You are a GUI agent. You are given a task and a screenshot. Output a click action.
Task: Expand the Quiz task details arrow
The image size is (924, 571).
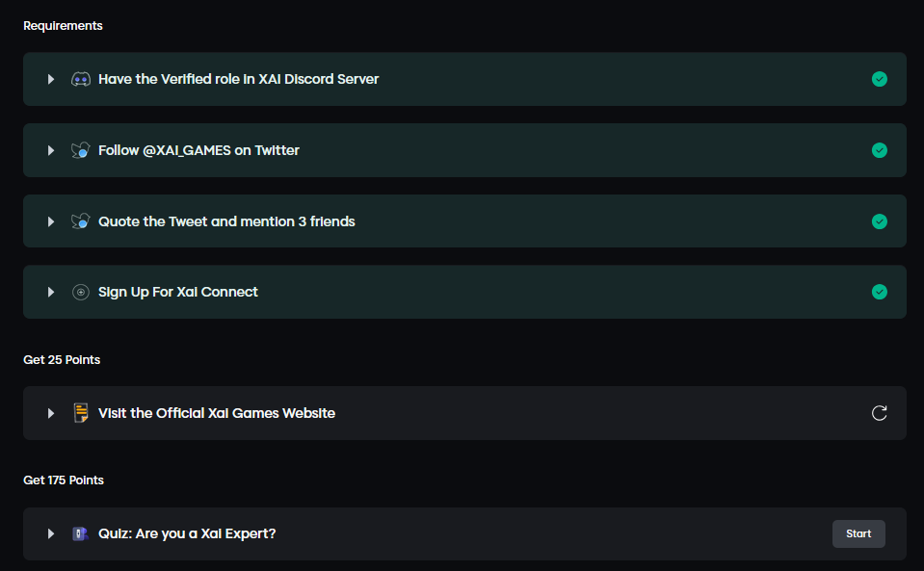tap(51, 533)
